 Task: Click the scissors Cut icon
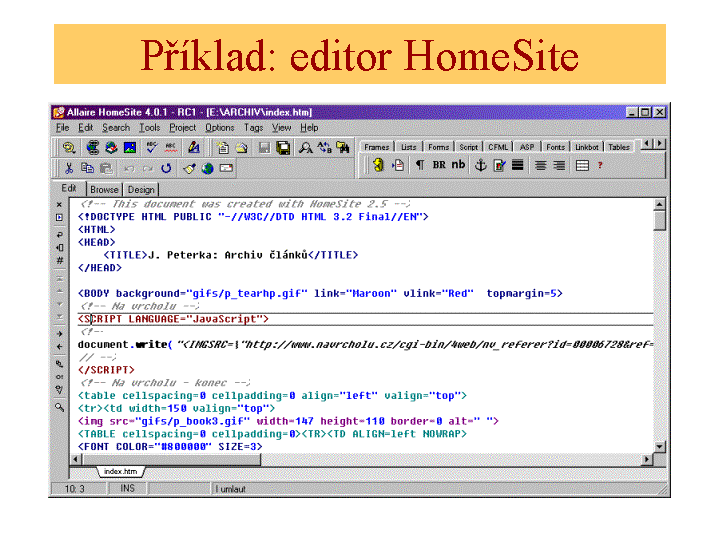click(69, 169)
